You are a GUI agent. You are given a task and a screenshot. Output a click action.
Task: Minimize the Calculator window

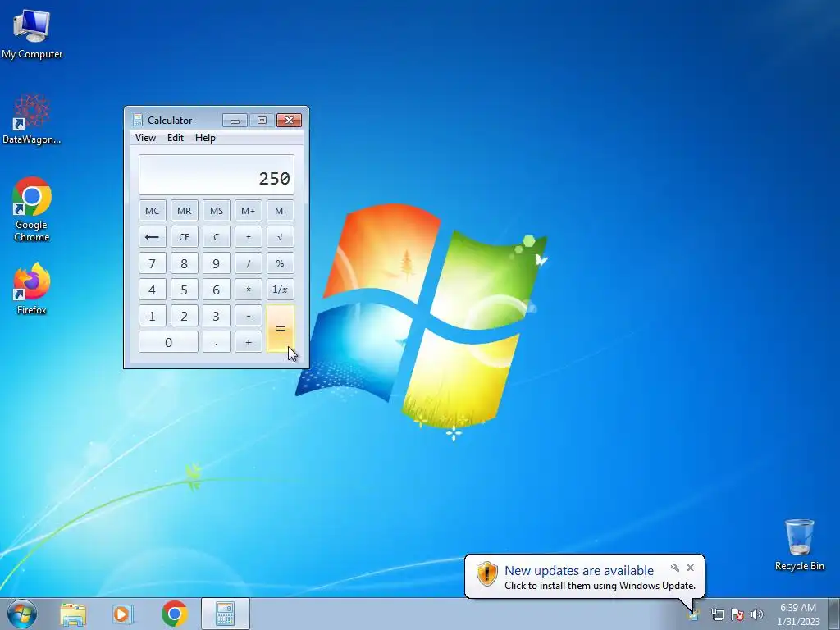[235, 120]
